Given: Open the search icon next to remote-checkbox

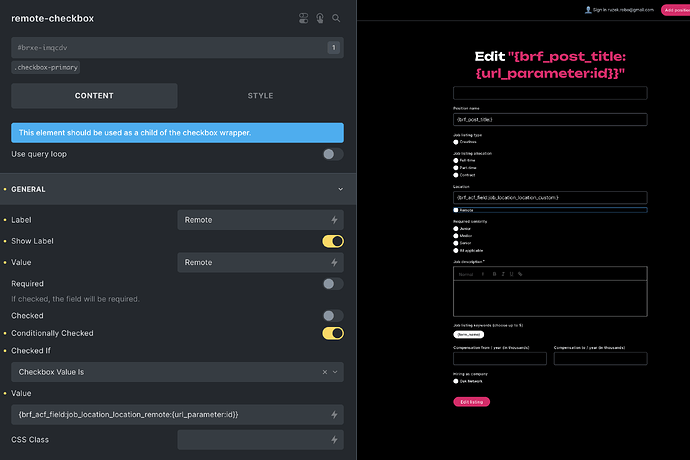Looking at the screenshot, I should [x=336, y=18].
